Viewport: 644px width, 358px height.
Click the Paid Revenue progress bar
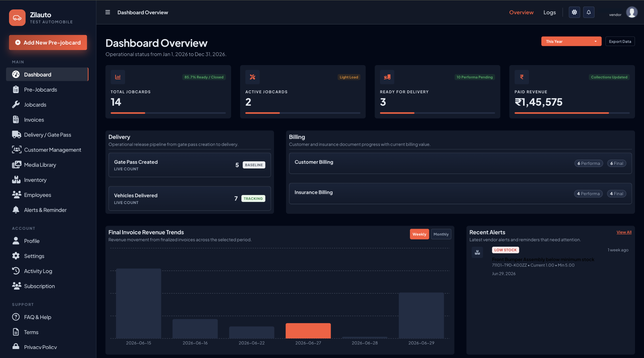point(572,113)
